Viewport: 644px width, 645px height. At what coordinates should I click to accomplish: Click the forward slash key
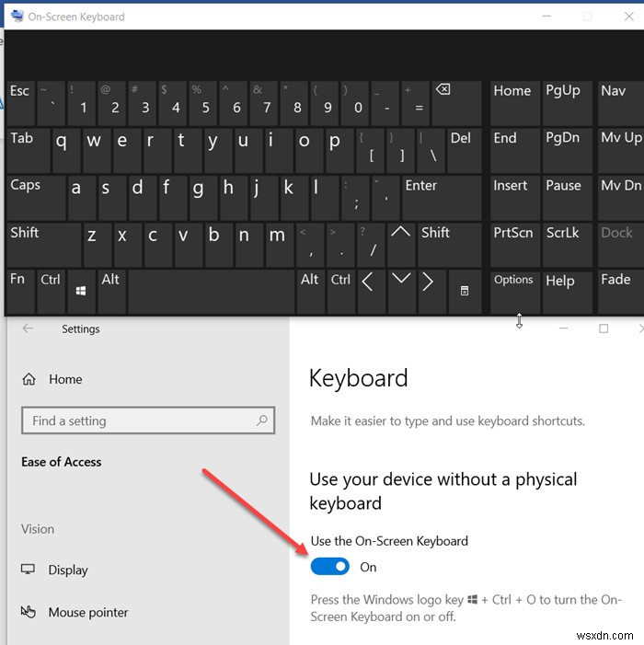[x=371, y=245]
